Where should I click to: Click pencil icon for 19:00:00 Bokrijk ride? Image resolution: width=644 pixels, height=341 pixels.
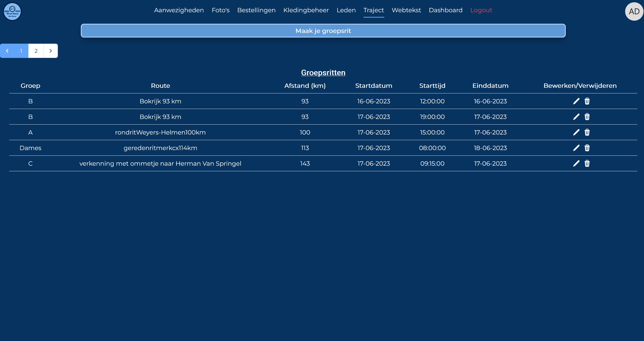pos(576,117)
